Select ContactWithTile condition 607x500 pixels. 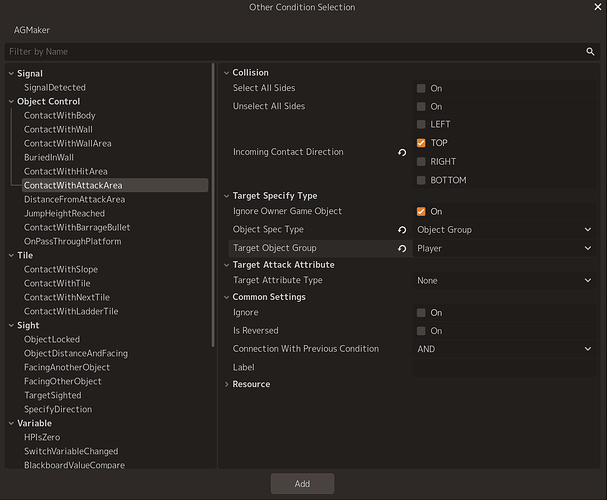[57, 283]
